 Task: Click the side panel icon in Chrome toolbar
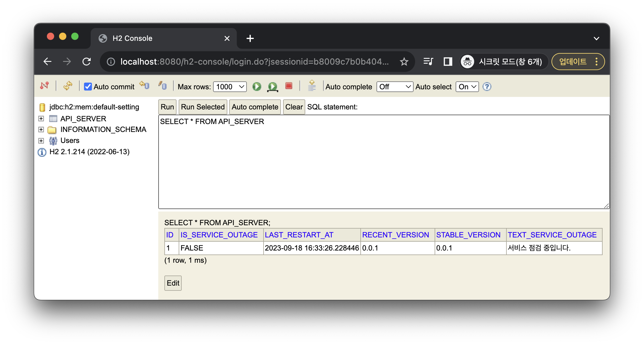click(448, 62)
